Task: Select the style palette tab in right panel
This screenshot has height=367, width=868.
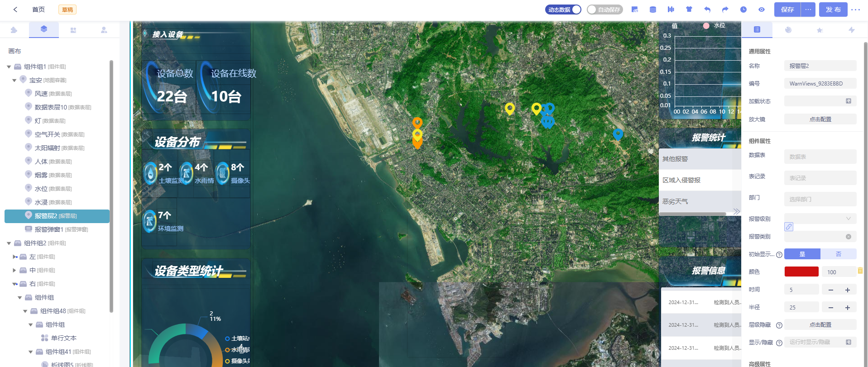Action: click(788, 30)
